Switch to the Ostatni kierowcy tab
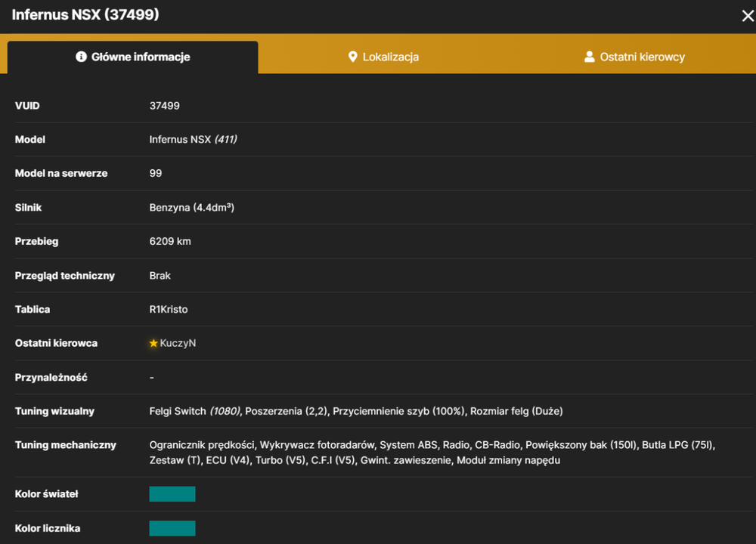The image size is (756, 544). (634, 57)
